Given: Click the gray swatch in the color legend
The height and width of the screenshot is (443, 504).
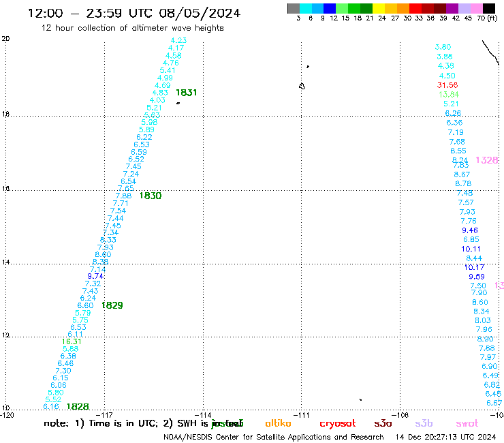Looking at the screenshot, I should coord(294,8).
